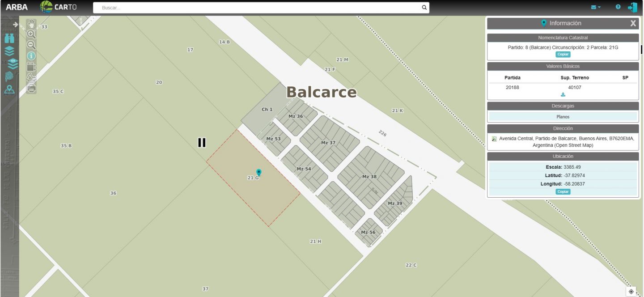This screenshot has height=297, width=644.
Task: Click the teal marker on parcel 21 G
Action: click(x=258, y=173)
